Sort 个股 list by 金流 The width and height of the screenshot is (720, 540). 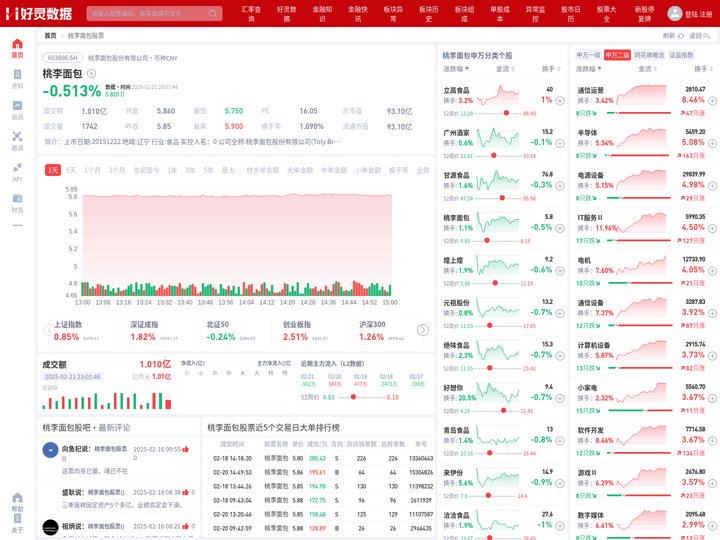coord(505,69)
